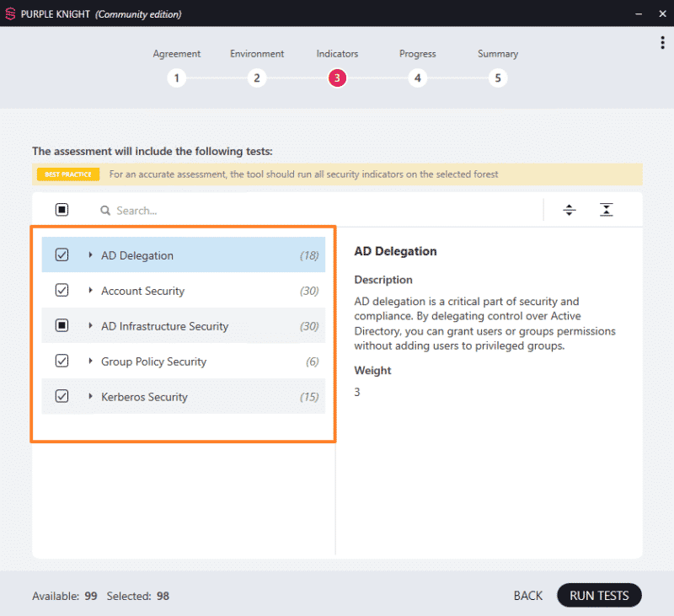
Task: Go to step 1 Agreement
Action: 176,78
